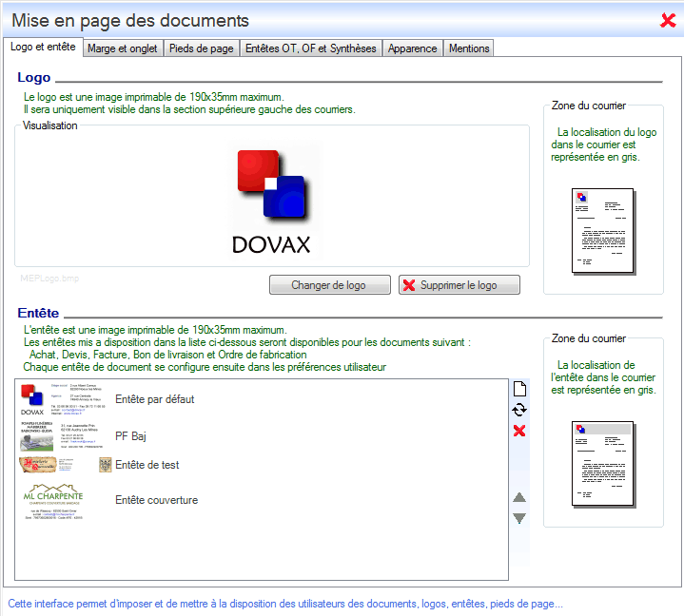The height and width of the screenshot is (616, 684).
Task: Click the logo zone page preview diagram
Action: (x=604, y=231)
